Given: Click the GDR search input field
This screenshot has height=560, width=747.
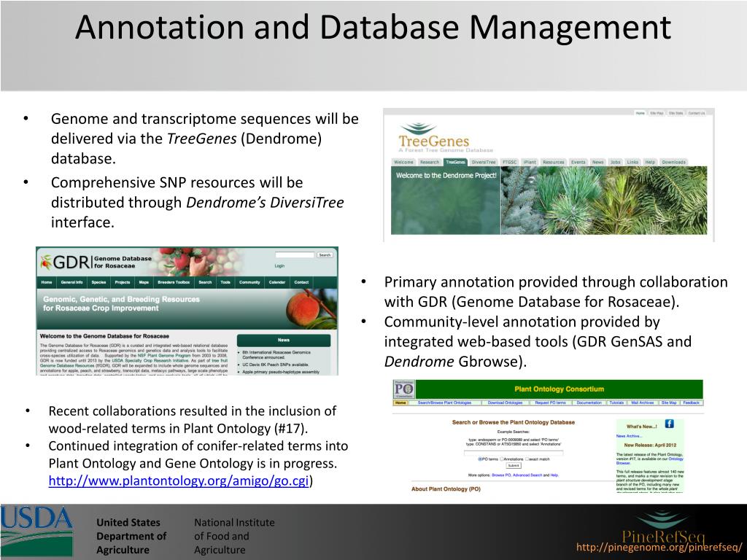Looking at the screenshot, I should [295, 255].
